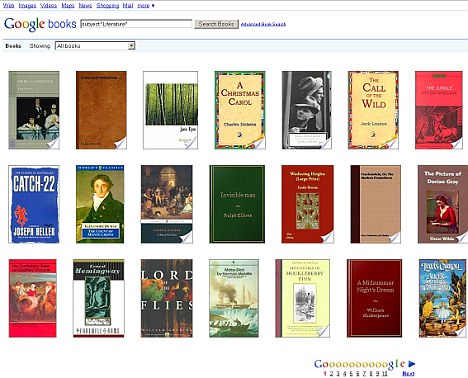Open the Lewis Carroll Alice cover
Image resolution: width=468 pixels, height=378 pixels.
click(x=442, y=298)
